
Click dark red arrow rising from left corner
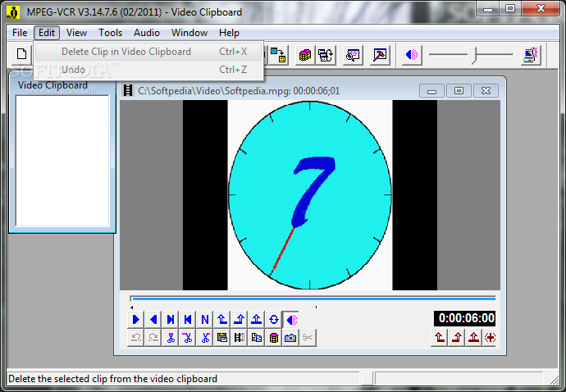(x=440, y=338)
